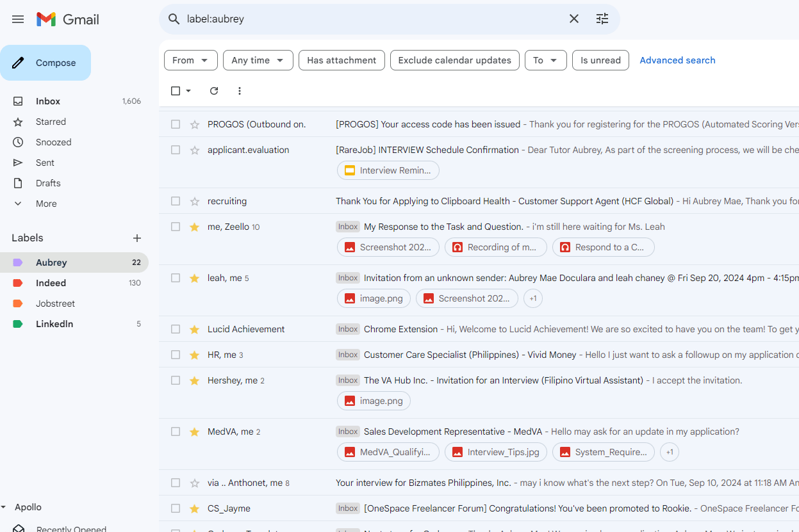Viewport: 799px width, 532px height.
Task: Star the PROGOS email
Action: [195, 124]
